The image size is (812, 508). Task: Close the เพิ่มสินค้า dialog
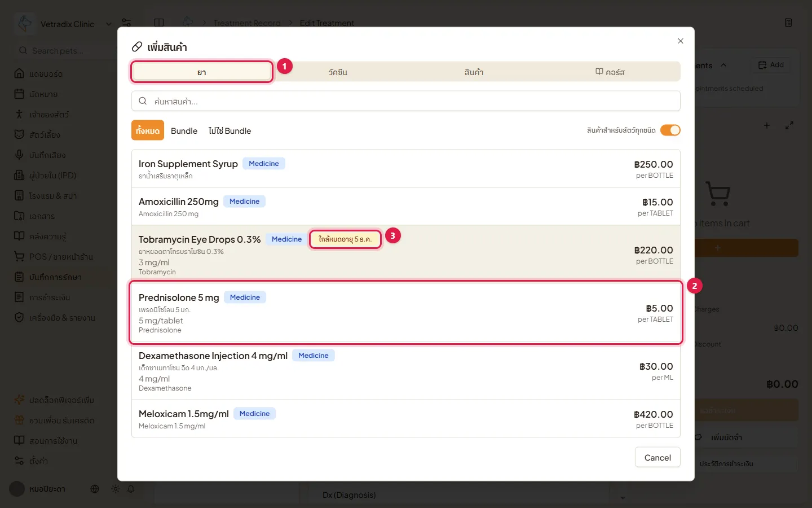coord(681,41)
